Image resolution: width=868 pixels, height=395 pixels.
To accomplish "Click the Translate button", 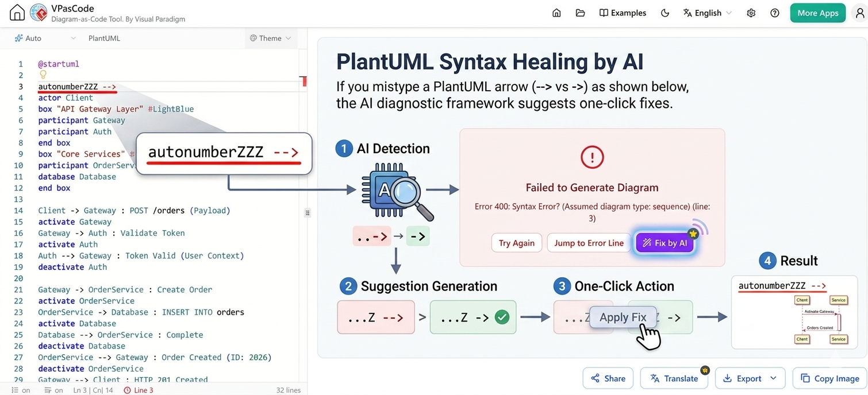I will [674, 378].
